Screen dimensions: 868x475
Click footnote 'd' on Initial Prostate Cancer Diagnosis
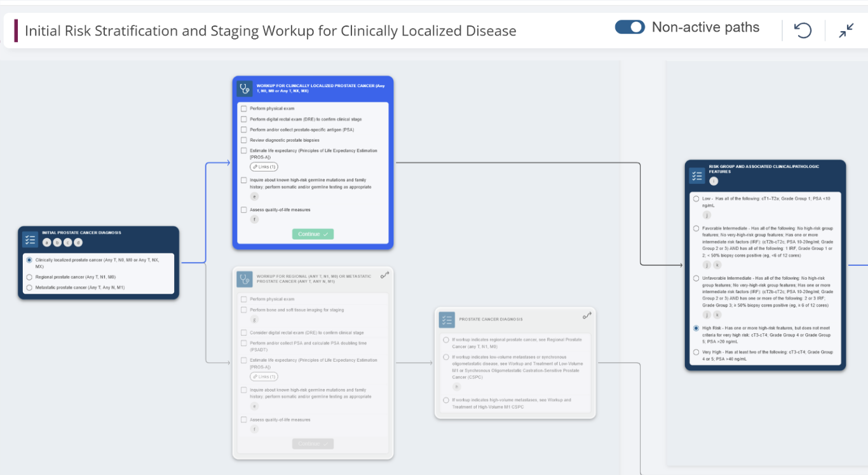pyautogui.click(x=79, y=242)
